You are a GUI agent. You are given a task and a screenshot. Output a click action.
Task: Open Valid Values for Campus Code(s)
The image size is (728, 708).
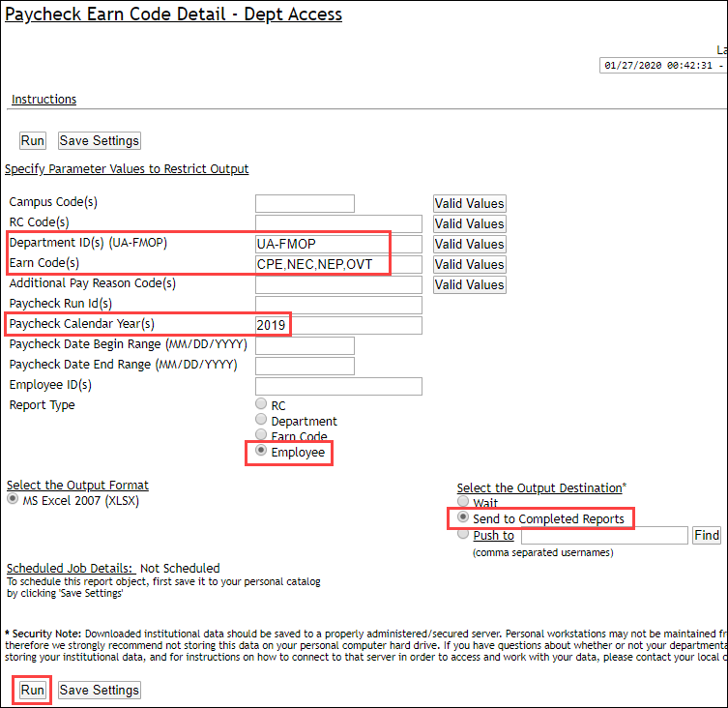coord(470,203)
